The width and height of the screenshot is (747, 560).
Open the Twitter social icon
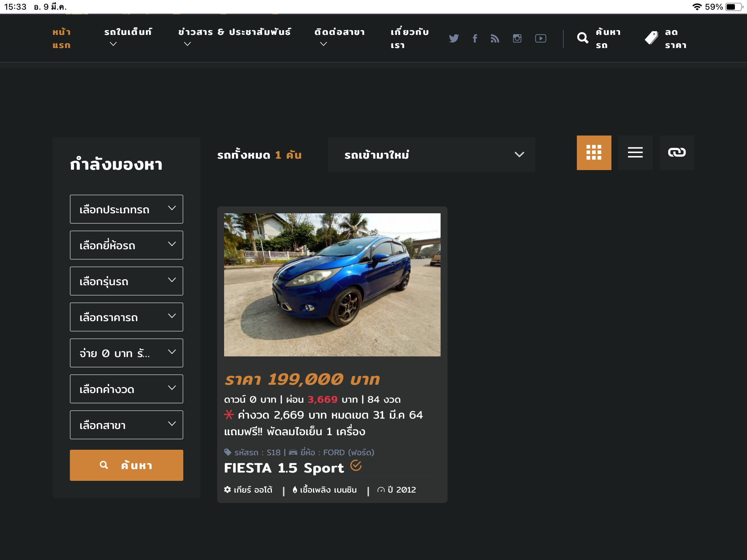tap(454, 38)
